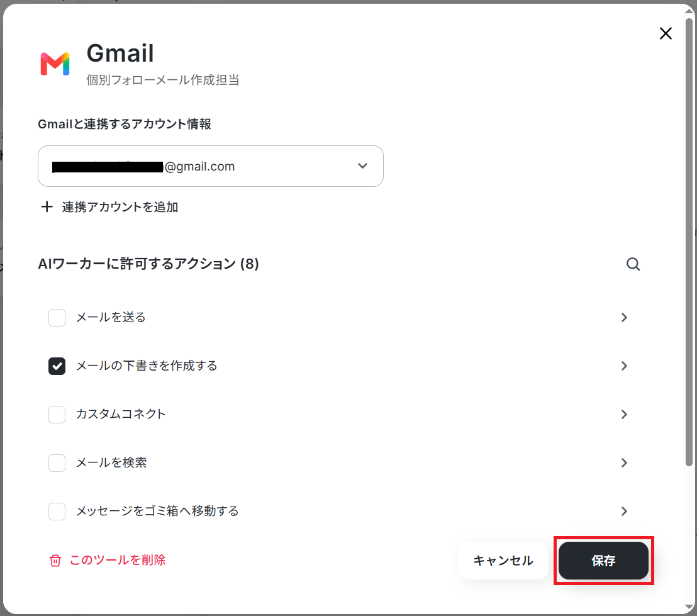Open details chevron for カスタムコネクト
This screenshot has width=697, height=616.
(624, 415)
